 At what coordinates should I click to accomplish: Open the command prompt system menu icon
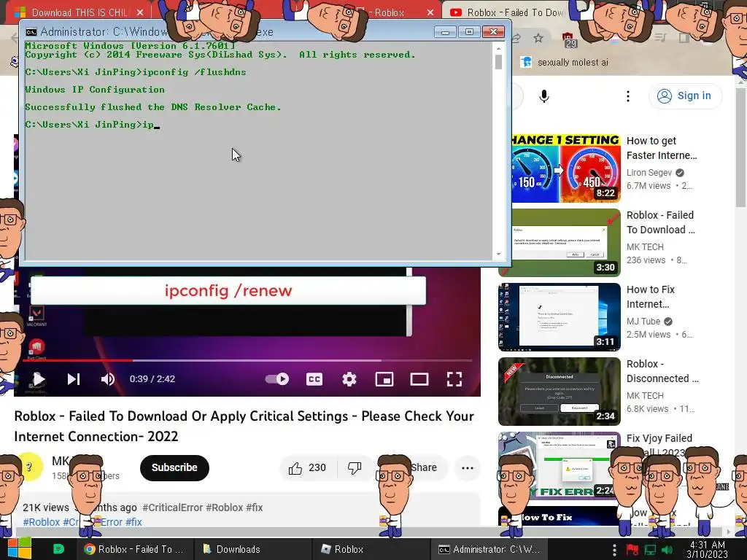tap(31, 32)
